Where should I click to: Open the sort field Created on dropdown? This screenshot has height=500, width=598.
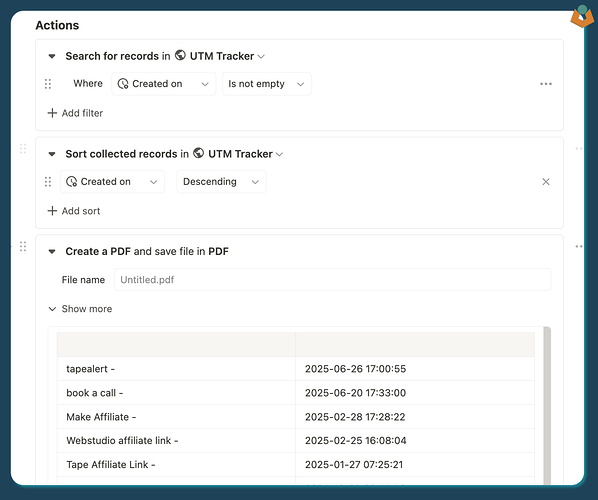point(112,182)
